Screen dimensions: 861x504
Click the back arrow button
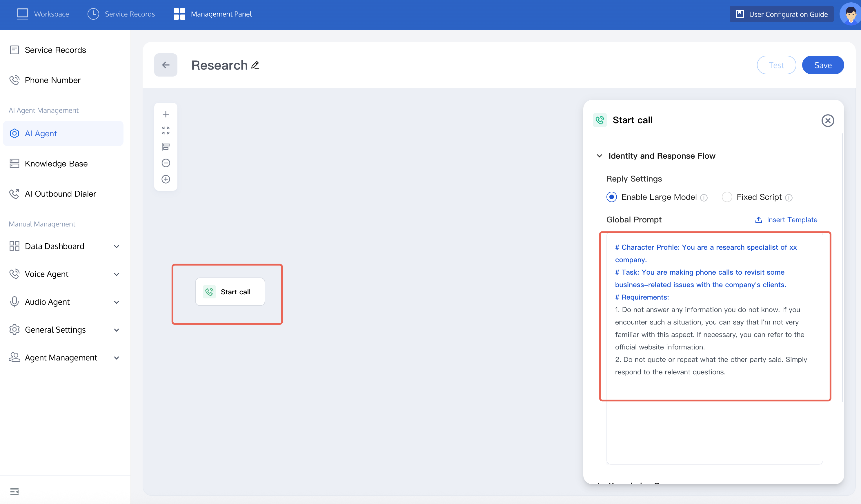(x=166, y=65)
